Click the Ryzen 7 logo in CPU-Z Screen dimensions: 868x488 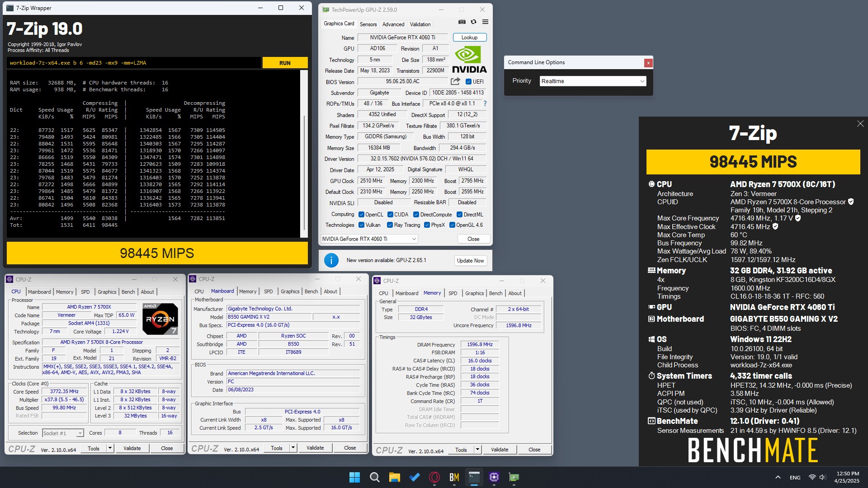[x=160, y=319]
